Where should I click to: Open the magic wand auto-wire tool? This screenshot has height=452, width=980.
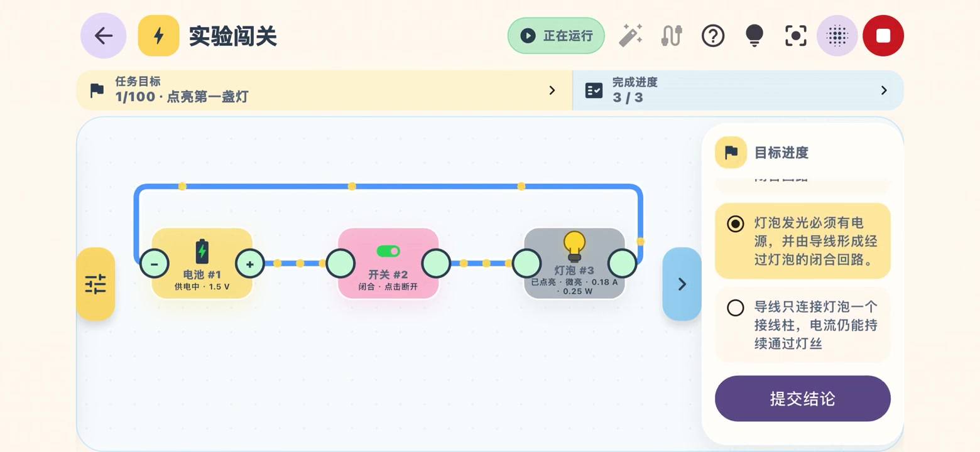click(x=630, y=36)
